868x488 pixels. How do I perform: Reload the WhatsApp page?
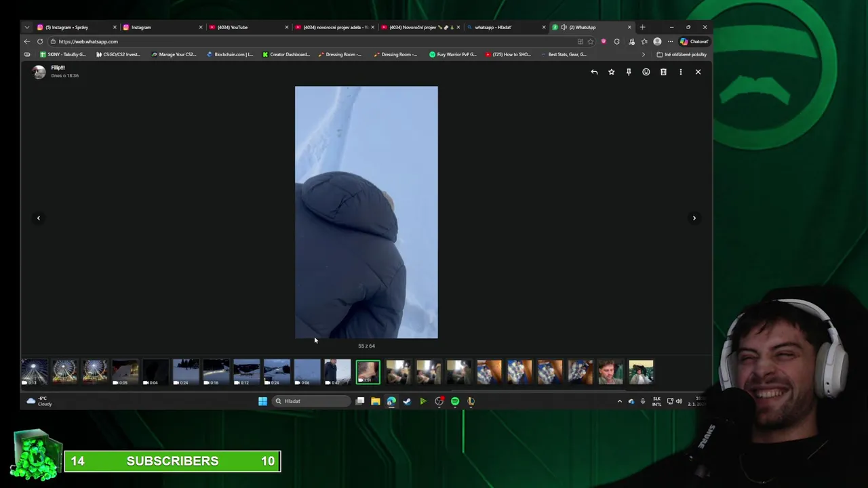pyautogui.click(x=40, y=41)
